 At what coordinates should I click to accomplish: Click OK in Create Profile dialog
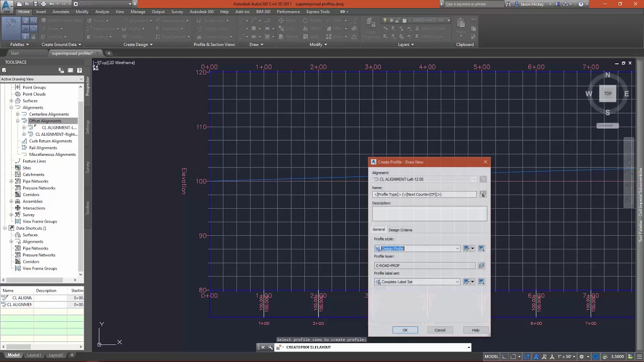405,330
